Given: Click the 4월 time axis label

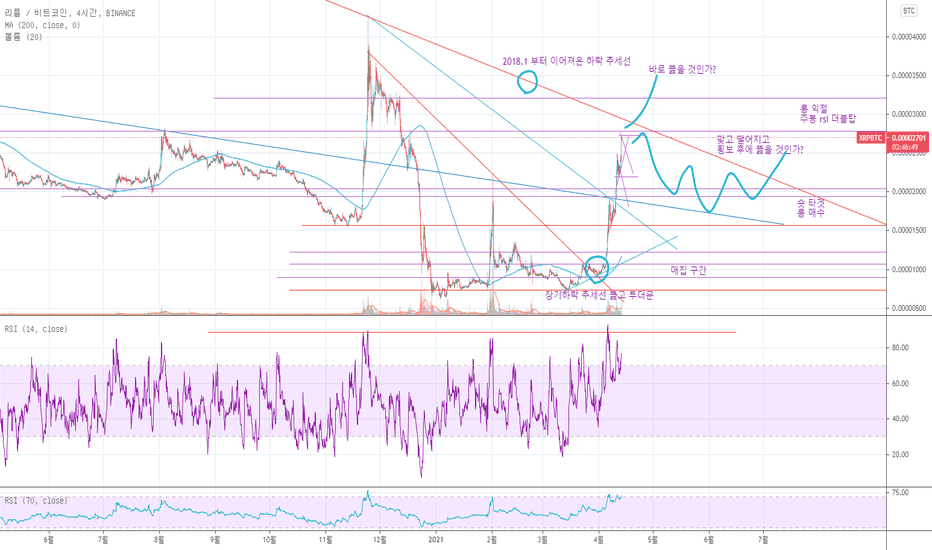Looking at the screenshot, I should click(x=598, y=540).
